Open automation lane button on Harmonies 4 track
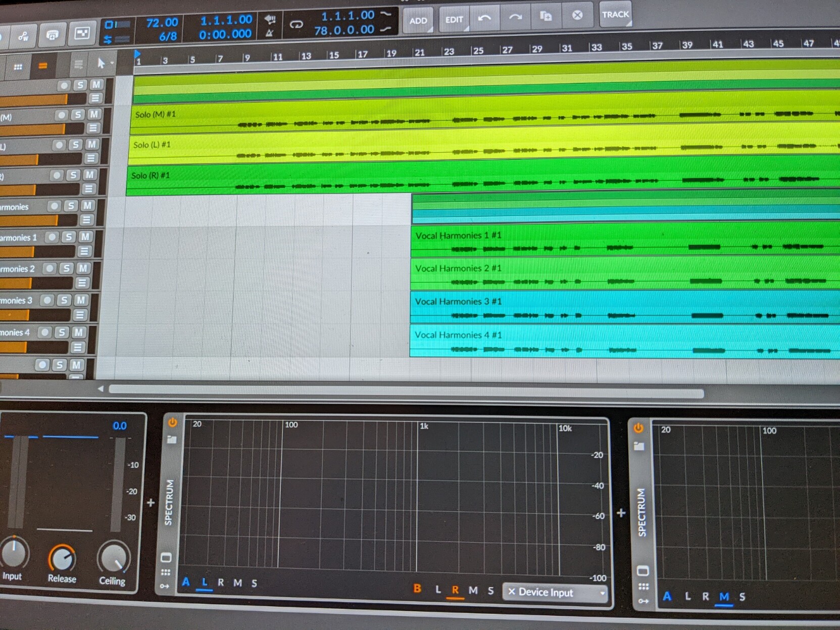Screen dimensions: 840x630 77,348
